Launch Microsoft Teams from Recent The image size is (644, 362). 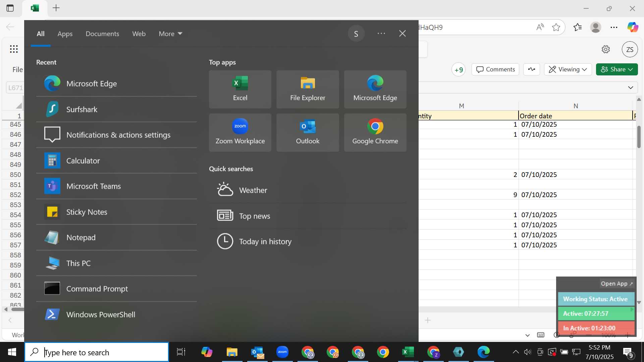tap(116, 186)
